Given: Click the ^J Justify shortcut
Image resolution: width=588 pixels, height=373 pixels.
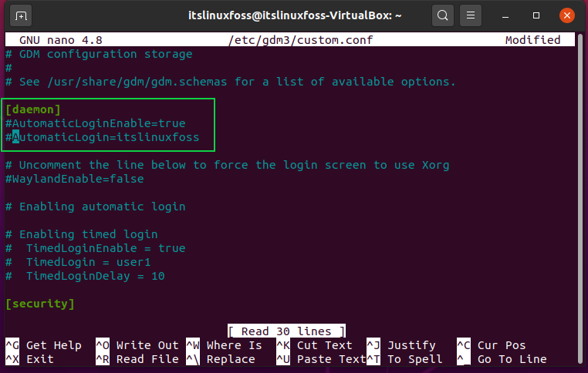Looking at the screenshot, I should (401, 345).
